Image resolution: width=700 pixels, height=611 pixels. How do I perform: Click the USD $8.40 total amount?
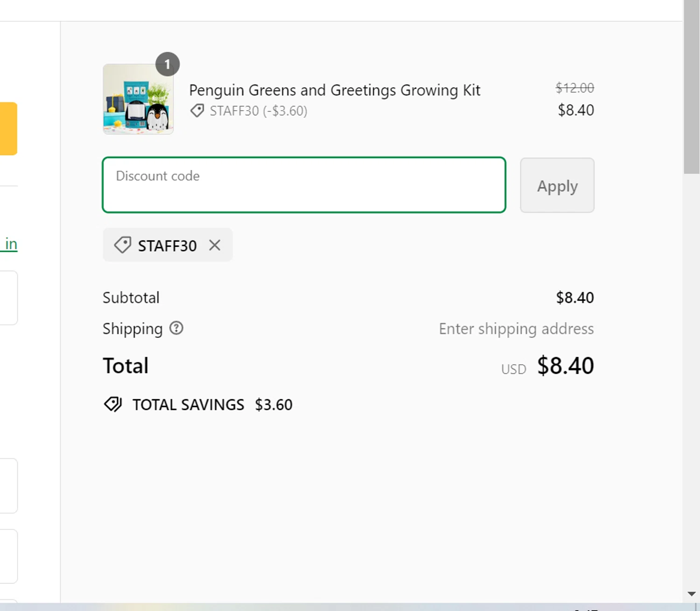click(565, 366)
